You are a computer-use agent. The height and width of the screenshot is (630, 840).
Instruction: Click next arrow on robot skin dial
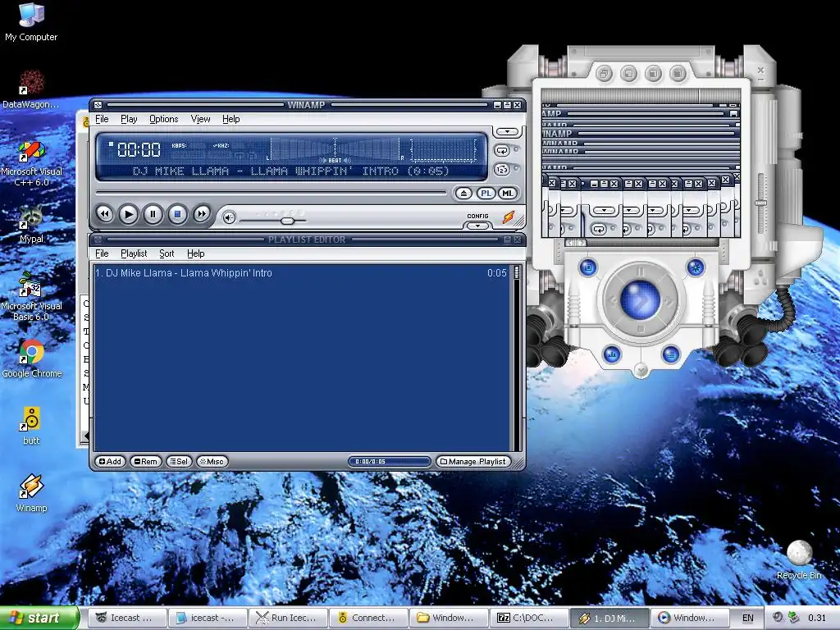669,301
